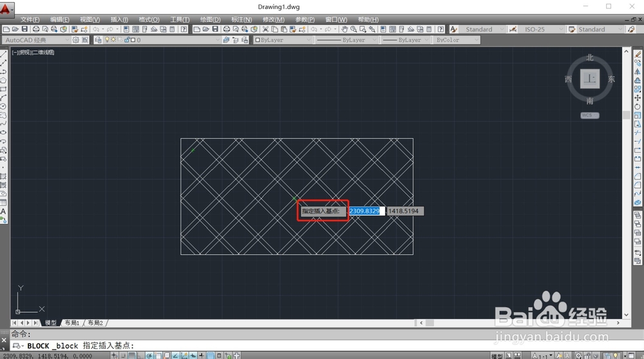The height and width of the screenshot is (359, 644).
Task: Toggle Ortho mode in status bar
Action: pos(140,355)
